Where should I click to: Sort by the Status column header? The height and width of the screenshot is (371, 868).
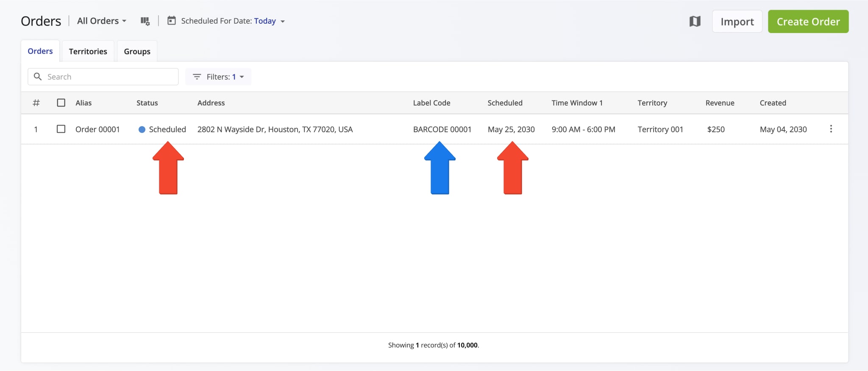coord(147,103)
